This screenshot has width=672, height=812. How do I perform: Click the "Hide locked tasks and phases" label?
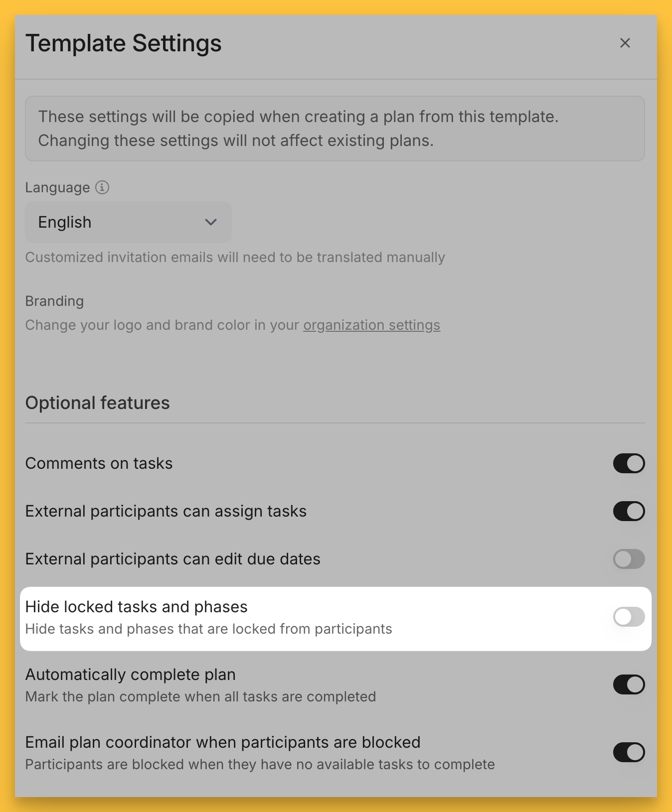136,607
